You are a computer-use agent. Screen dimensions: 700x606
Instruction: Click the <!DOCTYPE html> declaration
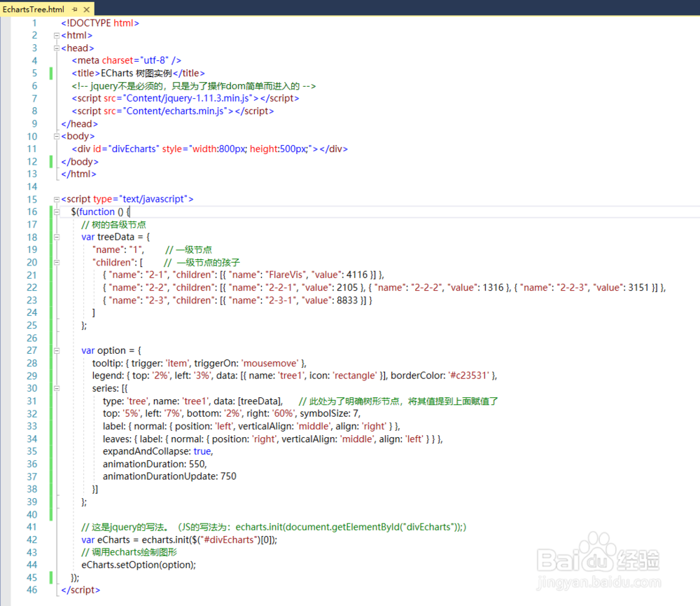(x=100, y=23)
